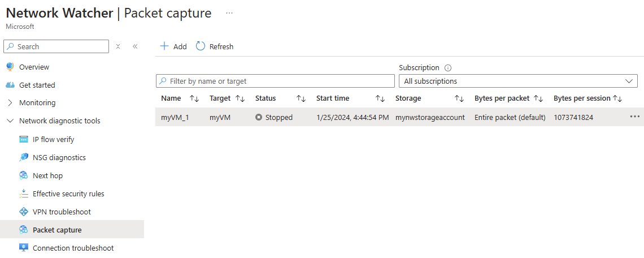Open the myVM_1 row ellipsis menu

coord(634,117)
